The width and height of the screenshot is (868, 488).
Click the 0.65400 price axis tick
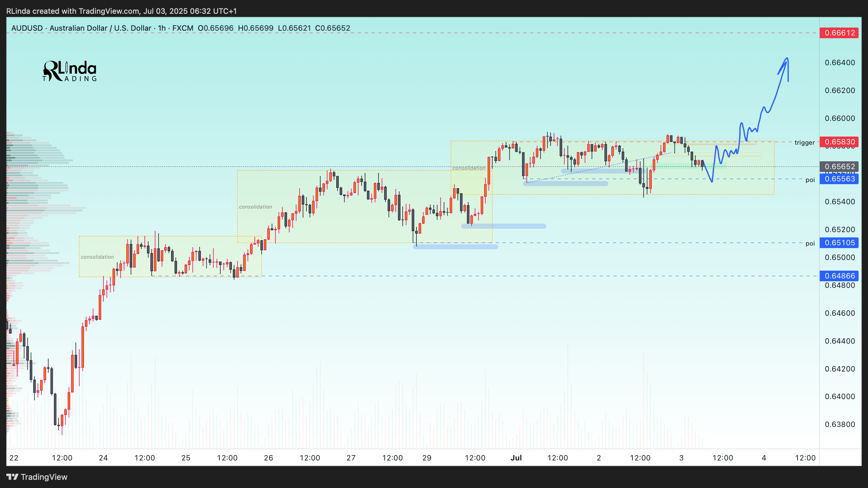(x=840, y=202)
